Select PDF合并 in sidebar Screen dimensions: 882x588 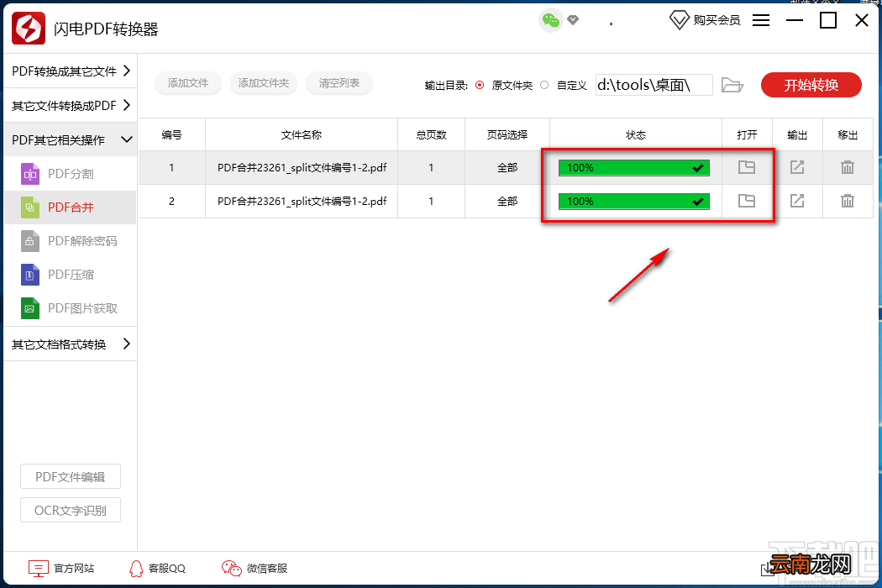pos(71,207)
